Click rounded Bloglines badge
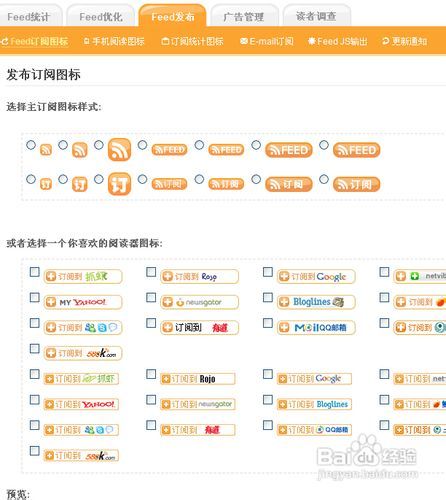This screenshot has height=500, width=446. click(x=316, y=302)
